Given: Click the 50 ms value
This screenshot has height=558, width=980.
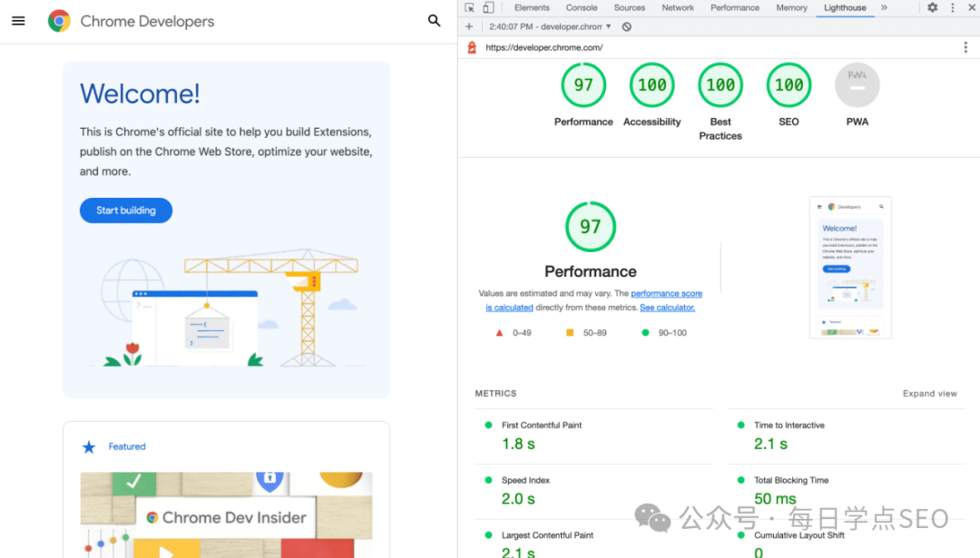Looking at the screenshot, I should tap(775, 499).
